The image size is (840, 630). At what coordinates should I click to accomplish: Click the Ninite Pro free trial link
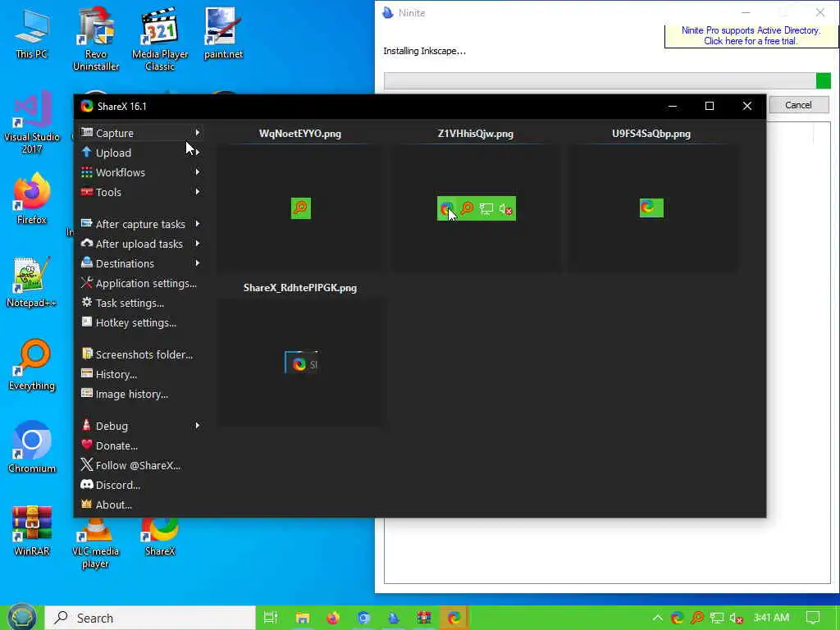coord(751,35)
